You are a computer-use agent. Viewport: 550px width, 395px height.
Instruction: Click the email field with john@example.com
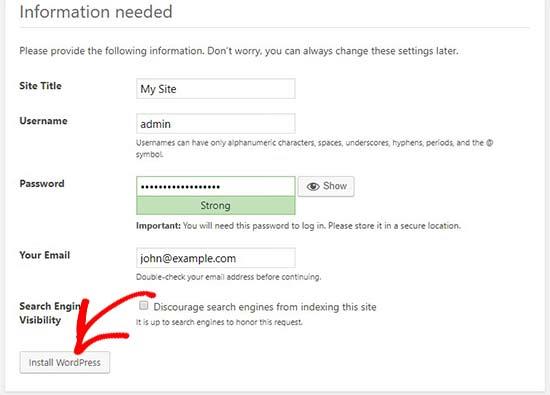pos(216,258)
